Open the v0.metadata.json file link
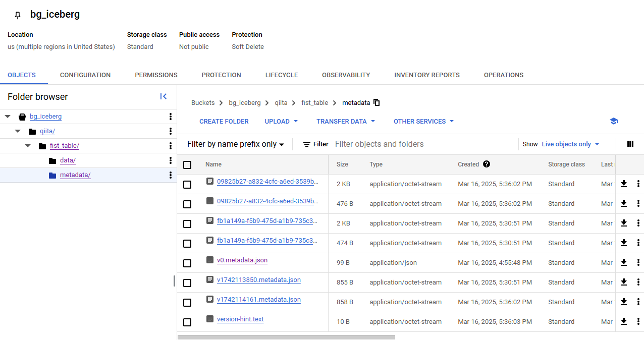The width and height of the screenshot is (644, 340). point(242,260)
